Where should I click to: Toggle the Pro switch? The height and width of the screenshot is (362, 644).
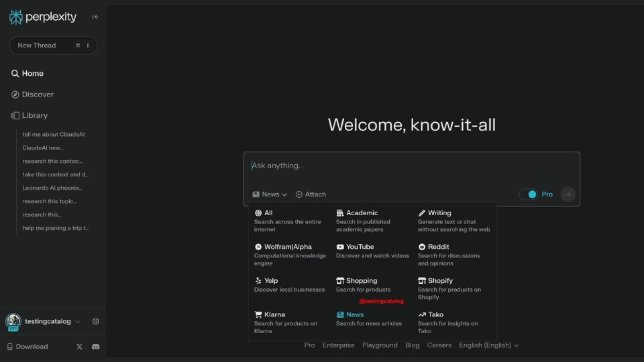(528, 194)
